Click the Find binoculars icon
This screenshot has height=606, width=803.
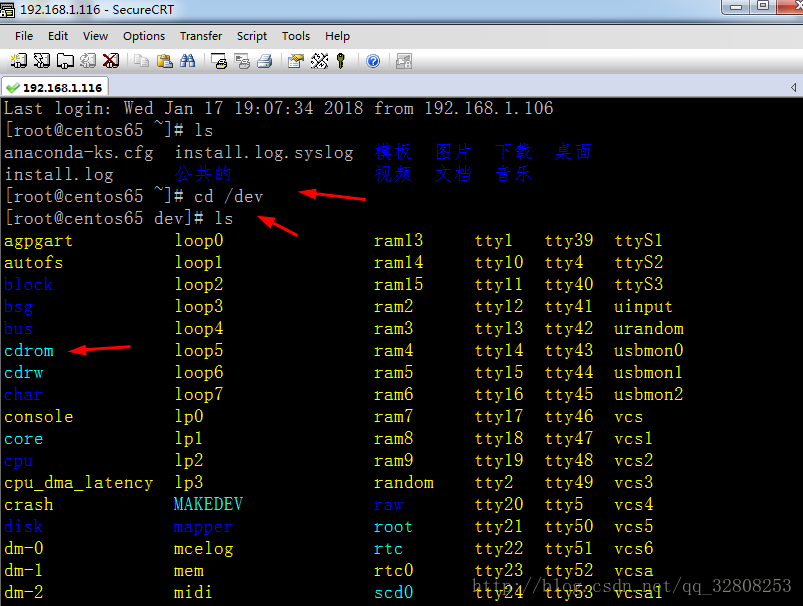(x=187, y=61)
